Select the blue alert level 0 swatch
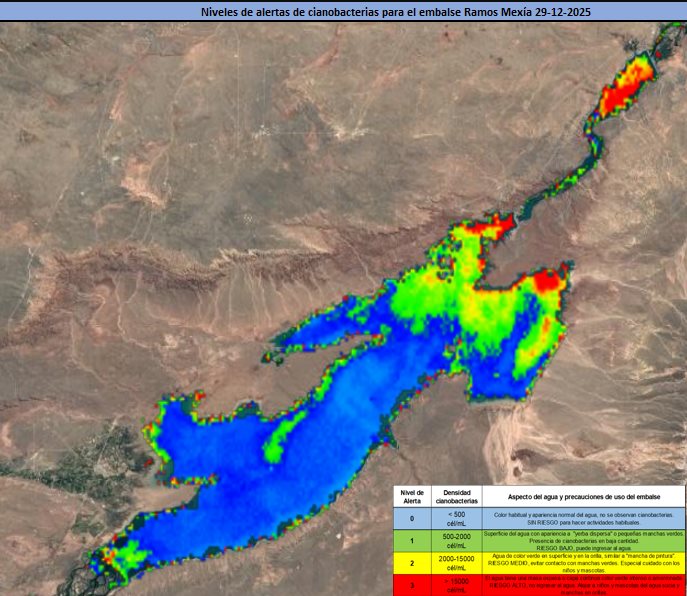687x596 pixels. (412, 519)
